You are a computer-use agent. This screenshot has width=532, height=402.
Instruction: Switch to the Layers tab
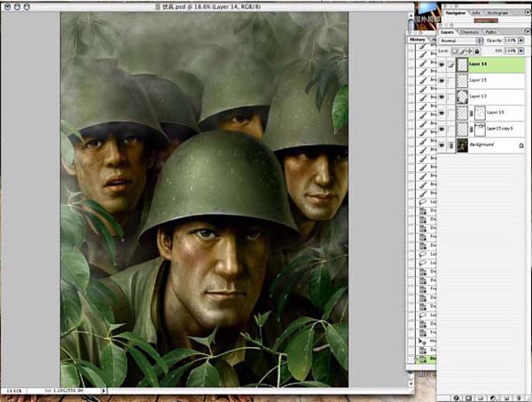pyautogui.click(x=447, y=32)
